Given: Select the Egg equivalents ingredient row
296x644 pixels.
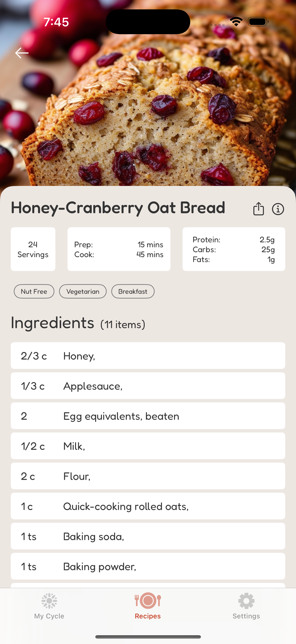Looking at the screenshot, I should (x=148, y=416).
